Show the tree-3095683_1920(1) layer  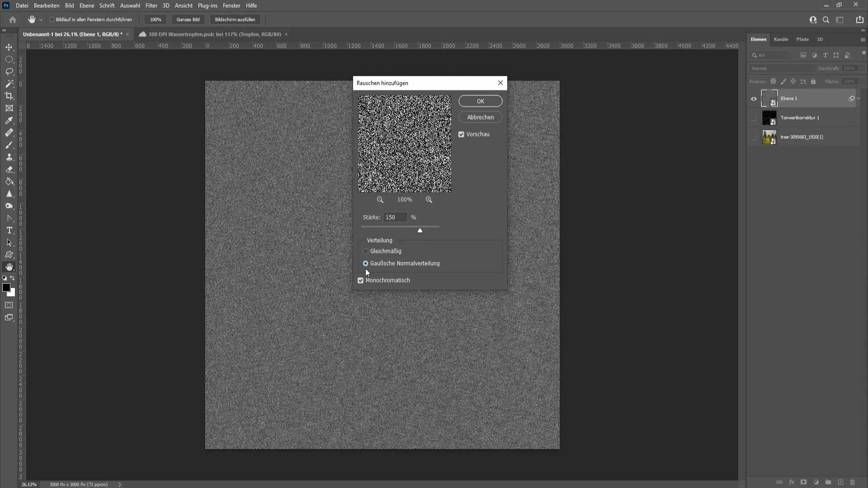(754, 137)
